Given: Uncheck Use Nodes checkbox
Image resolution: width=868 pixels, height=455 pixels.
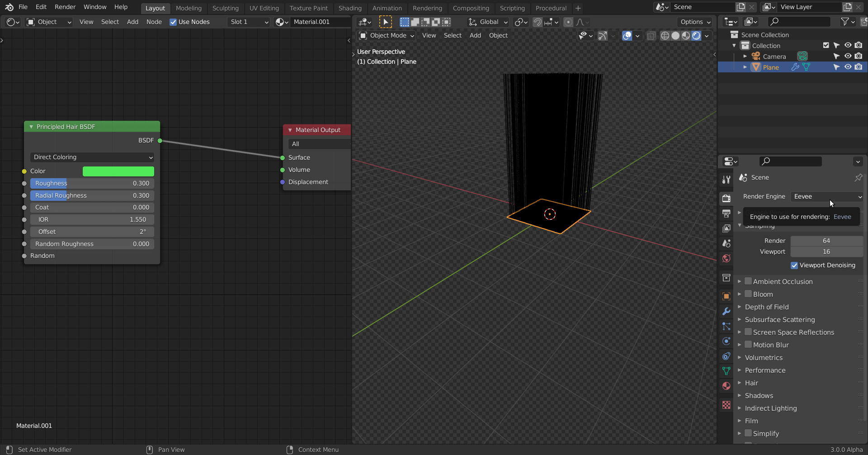Looking at the screenshot, I should 173,22.
